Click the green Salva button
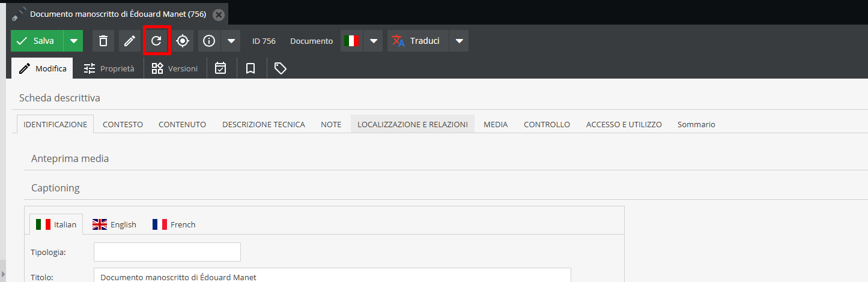This screenshot has height=282, width=868. click(37, 41)
